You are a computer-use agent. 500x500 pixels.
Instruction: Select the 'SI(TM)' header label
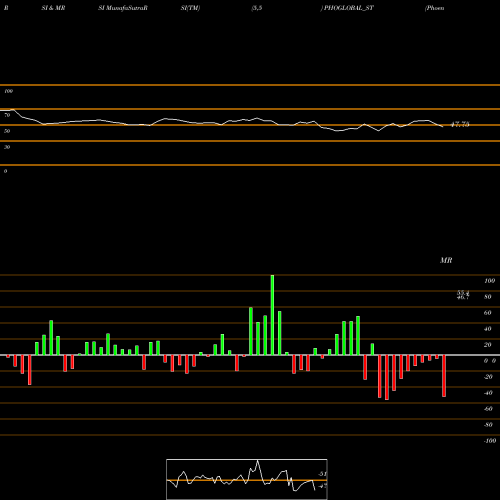tap(190, 8)
